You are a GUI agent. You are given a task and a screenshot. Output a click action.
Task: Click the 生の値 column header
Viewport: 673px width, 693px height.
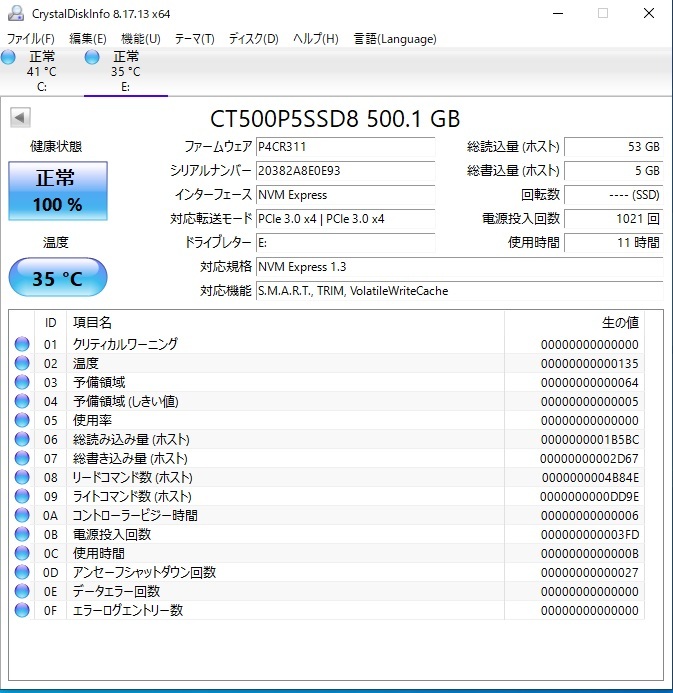[x=620, y=323]
